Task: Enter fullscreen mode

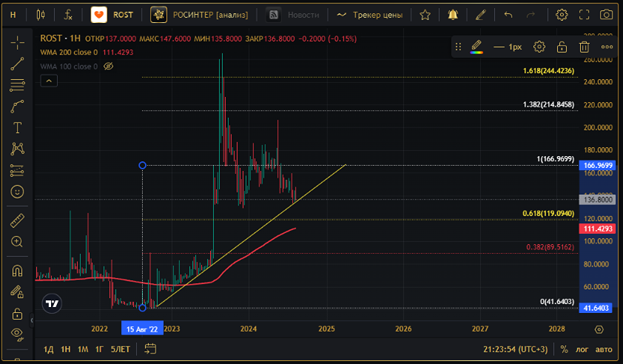Action: point(584,15)
